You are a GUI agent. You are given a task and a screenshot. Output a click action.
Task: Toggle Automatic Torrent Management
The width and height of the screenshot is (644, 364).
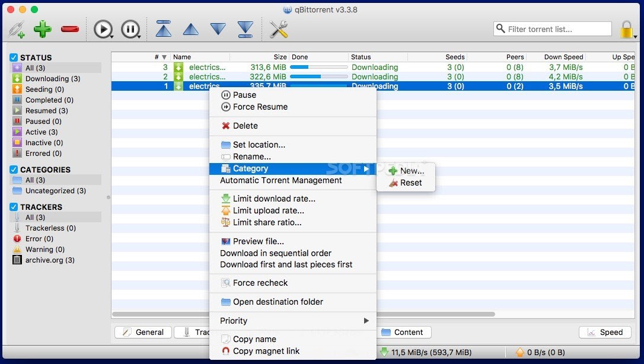pos(293,180)
